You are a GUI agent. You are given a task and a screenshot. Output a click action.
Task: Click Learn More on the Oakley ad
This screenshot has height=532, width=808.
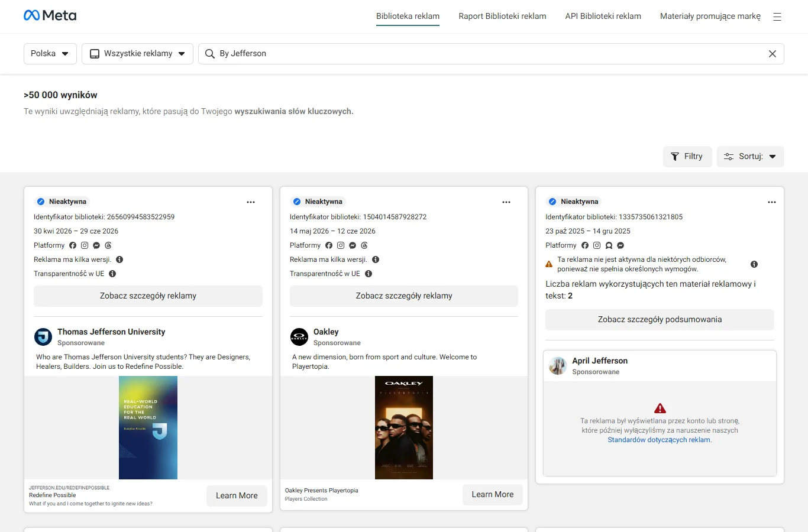[x=493, y=495]
